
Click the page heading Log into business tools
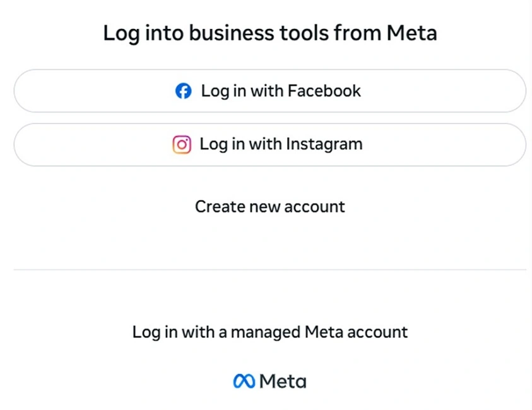(x=270, y=33)
